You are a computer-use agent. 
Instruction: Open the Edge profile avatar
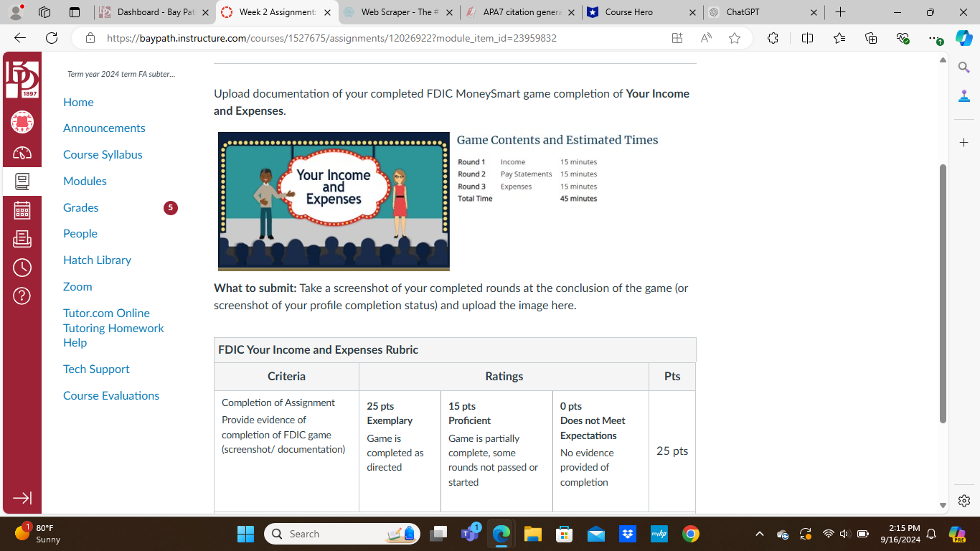(x=16, y=12)
